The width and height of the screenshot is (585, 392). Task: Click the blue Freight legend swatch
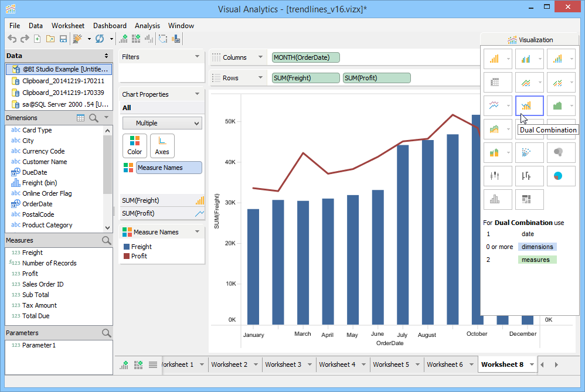point(127,247)
